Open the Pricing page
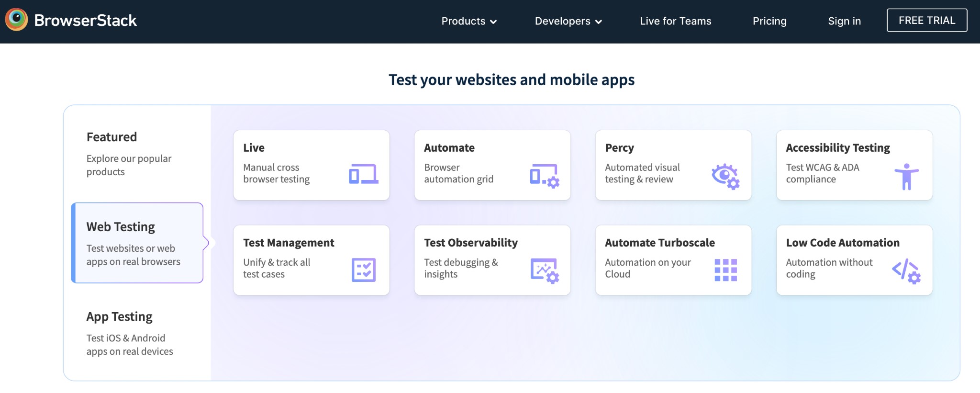 [769, 21]
